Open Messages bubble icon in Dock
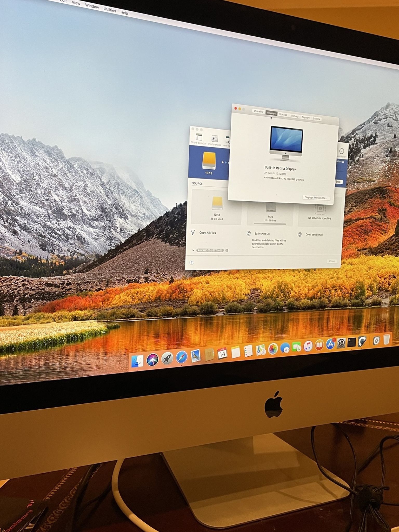Viewport: 399px width, 532px height. 285,348
